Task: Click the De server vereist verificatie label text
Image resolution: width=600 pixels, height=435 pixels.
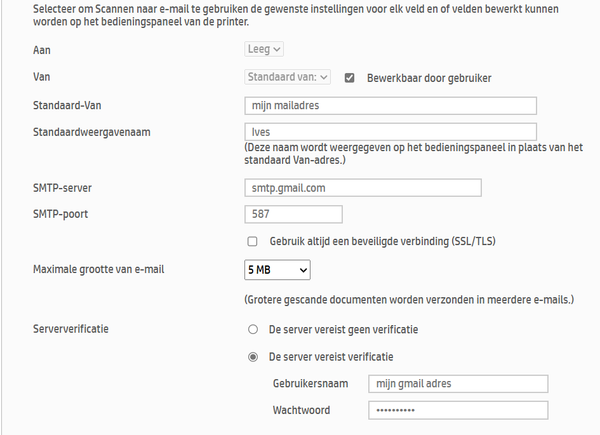Action: pyautogui.click(x=331, y=357)
